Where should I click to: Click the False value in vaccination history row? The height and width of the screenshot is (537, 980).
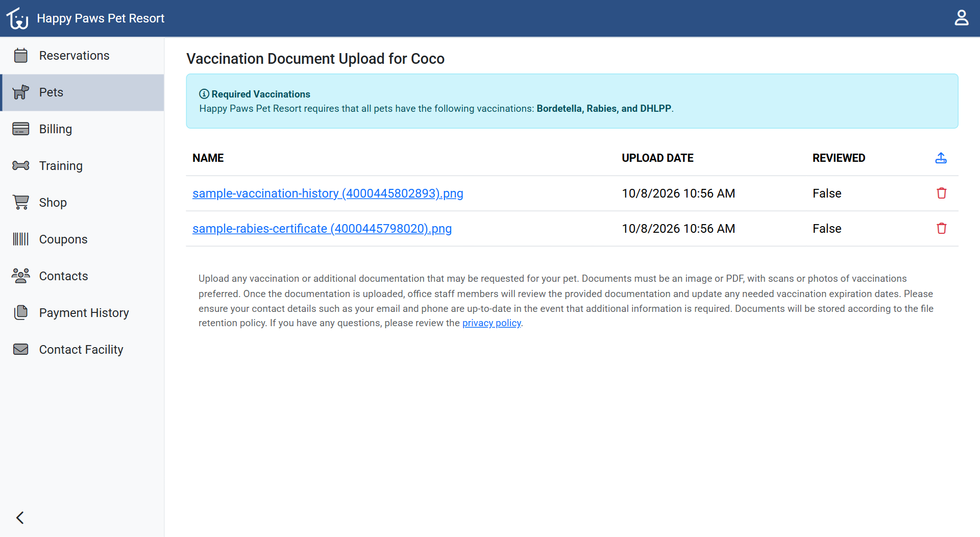point(827,193)
